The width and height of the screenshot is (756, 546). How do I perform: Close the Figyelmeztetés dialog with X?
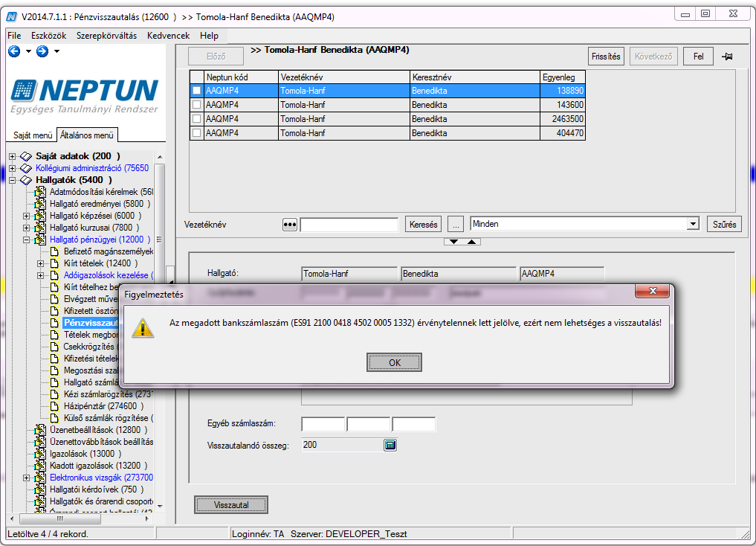(x=653, y=291)
